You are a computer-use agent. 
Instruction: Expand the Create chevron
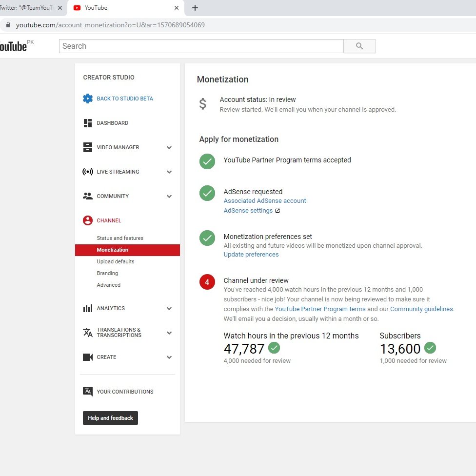[169, 357]
